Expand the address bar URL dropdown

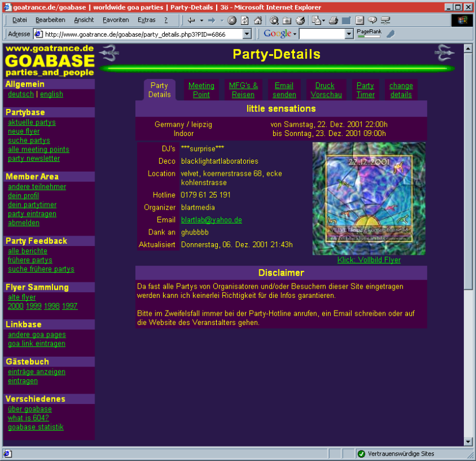247,34
